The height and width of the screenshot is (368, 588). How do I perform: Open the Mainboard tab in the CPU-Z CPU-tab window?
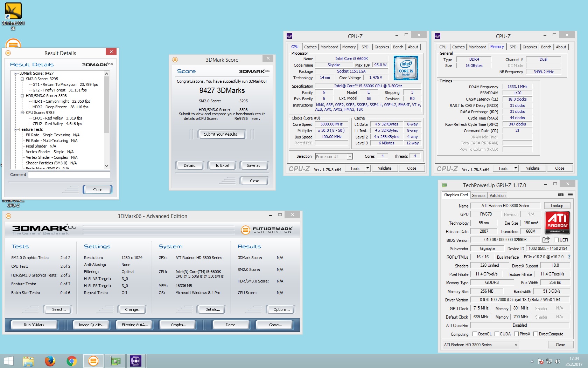pos(329,47)
